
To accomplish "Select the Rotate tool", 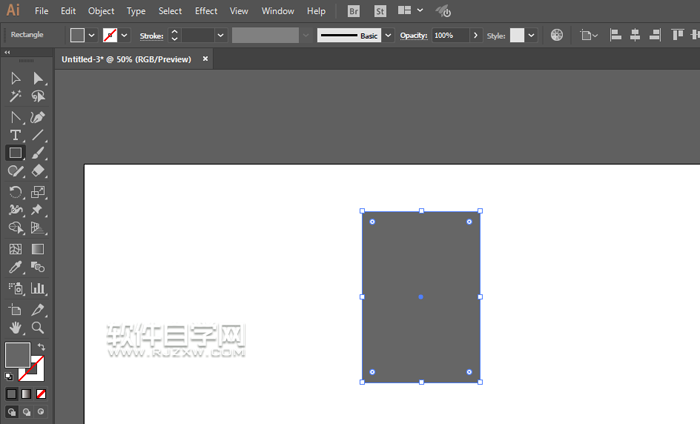I will 16,192.
